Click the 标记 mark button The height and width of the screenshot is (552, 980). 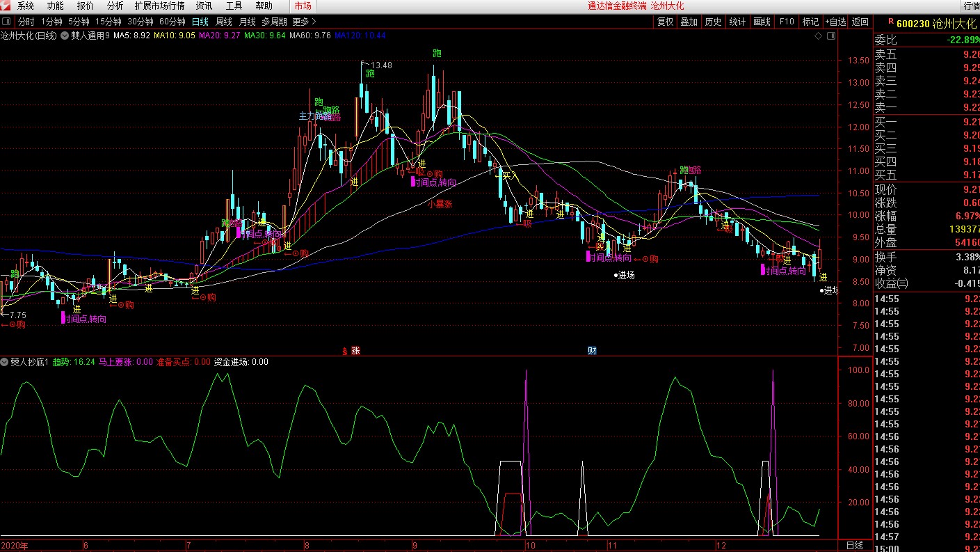(x=810, y=22)
